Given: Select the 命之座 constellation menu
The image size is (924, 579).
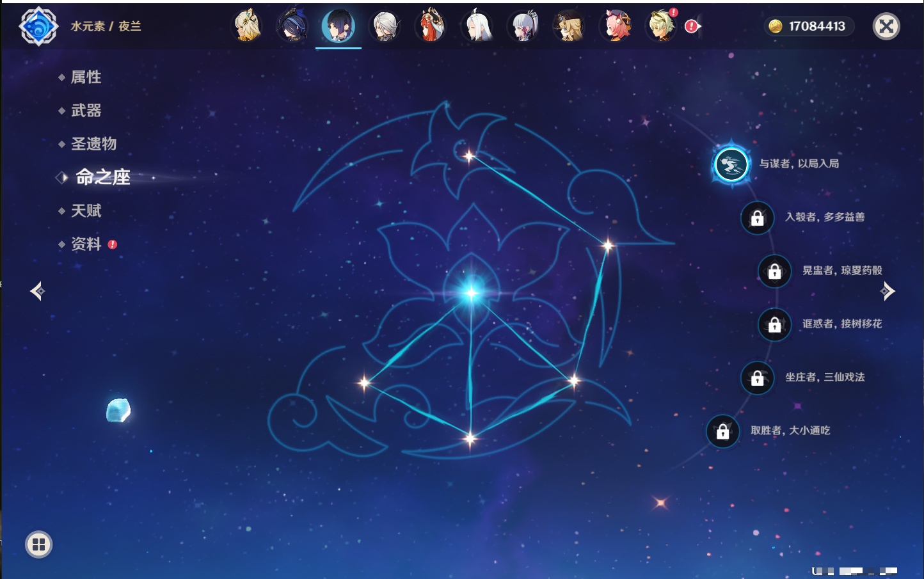Looking at the screenshot, I should pyautogui.click(x=102, y=177).
